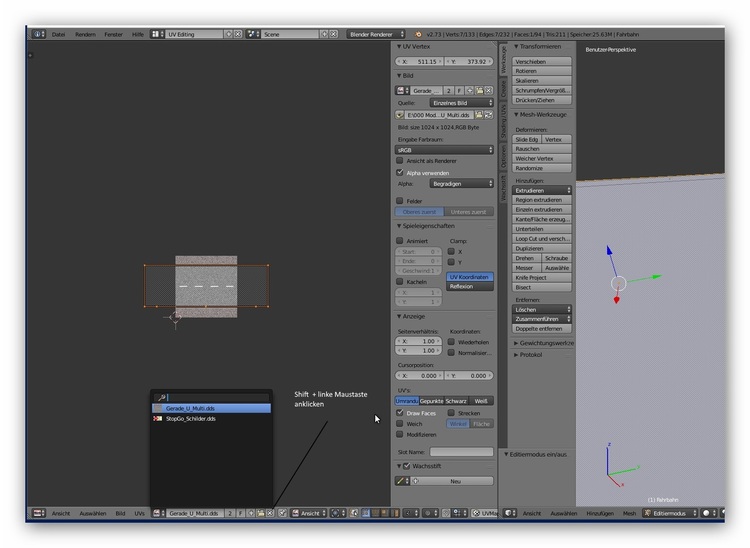
Task: Click the Rotieren button
Action: point(542,71)
